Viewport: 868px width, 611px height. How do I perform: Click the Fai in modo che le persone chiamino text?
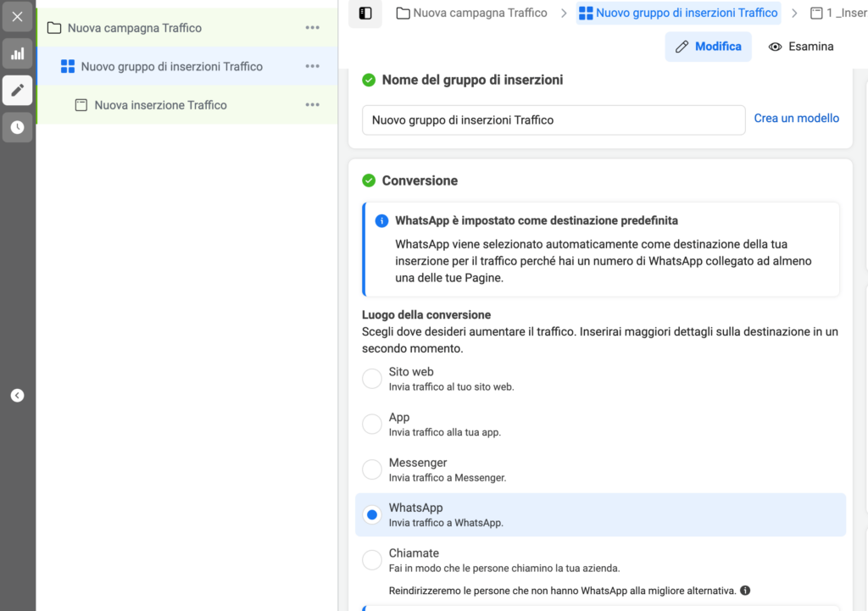(504, 569)
